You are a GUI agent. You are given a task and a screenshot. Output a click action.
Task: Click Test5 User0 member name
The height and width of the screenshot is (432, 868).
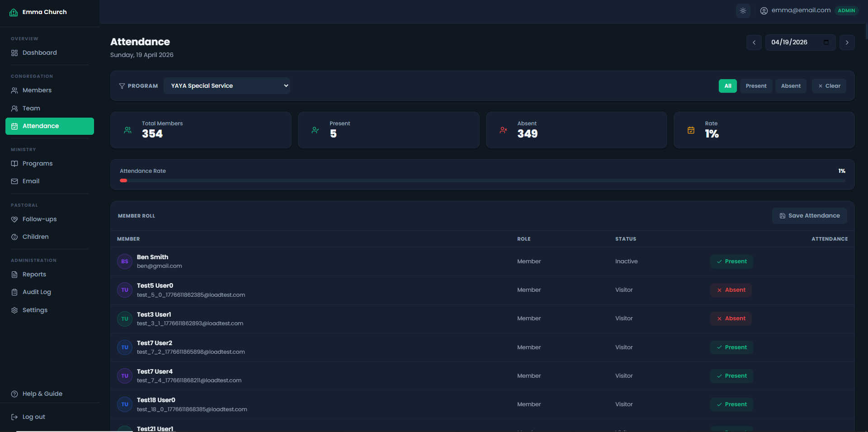click(x=155, y=285)
